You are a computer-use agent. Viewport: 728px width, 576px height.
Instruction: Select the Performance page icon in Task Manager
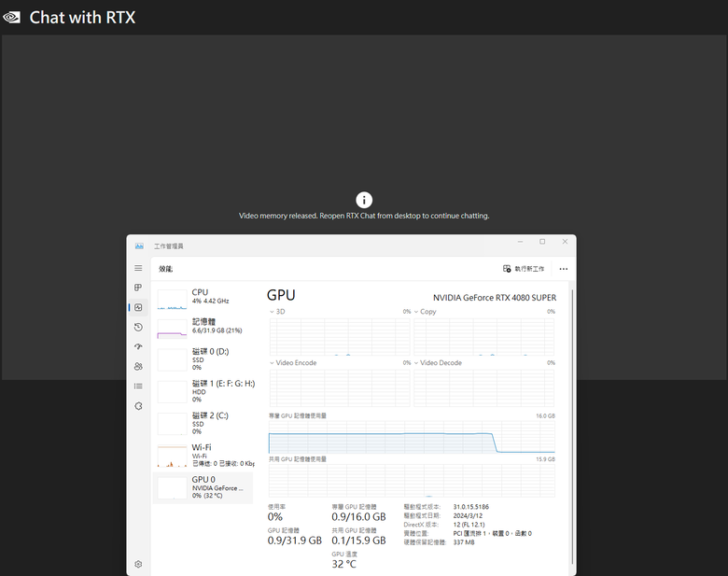pos(138,307)
